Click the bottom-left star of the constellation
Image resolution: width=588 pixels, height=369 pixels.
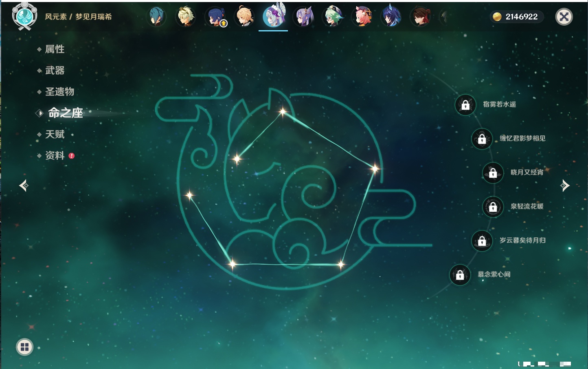233,264
